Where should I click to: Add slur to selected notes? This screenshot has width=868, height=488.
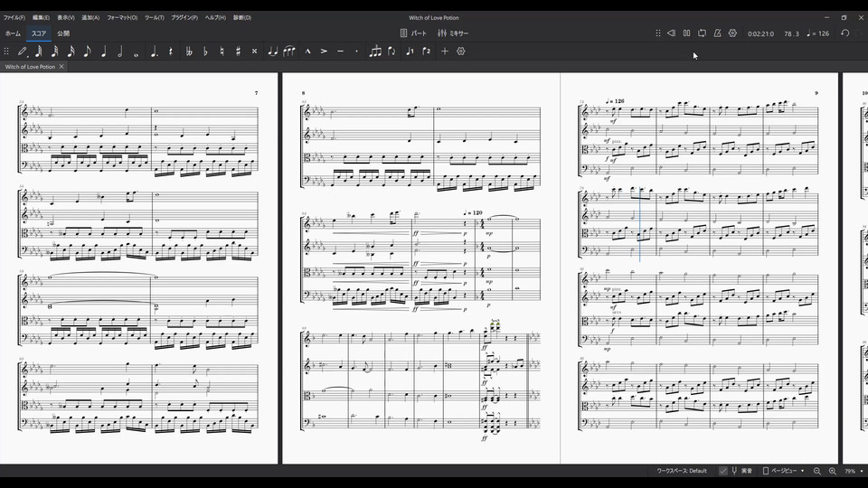tap(289, 52)
